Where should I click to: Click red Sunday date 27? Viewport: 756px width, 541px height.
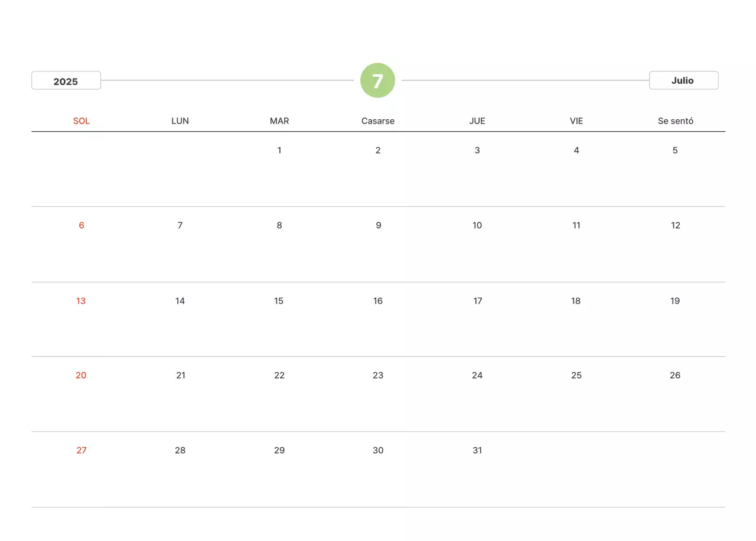(82, 450)
